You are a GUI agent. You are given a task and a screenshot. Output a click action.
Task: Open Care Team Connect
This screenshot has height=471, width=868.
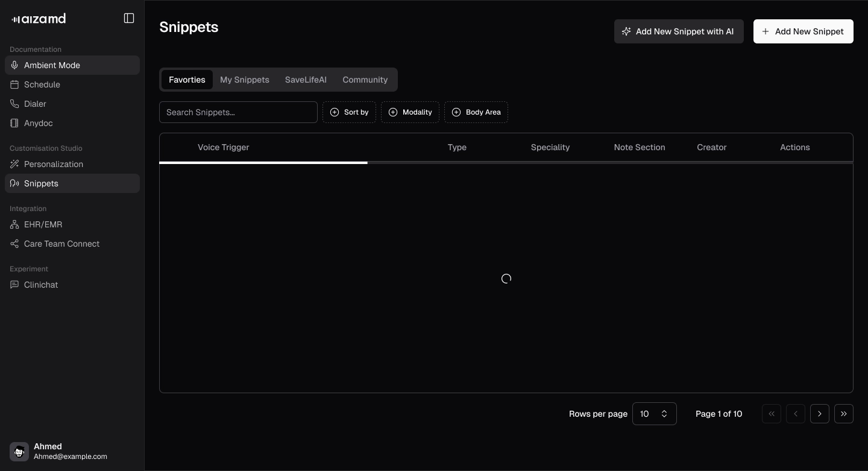point(72,244)
